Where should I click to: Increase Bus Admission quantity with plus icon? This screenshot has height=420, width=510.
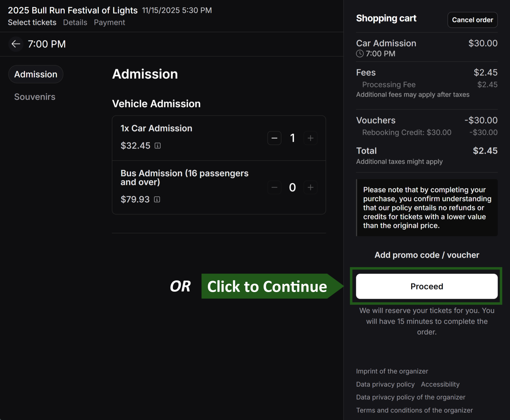311,187
